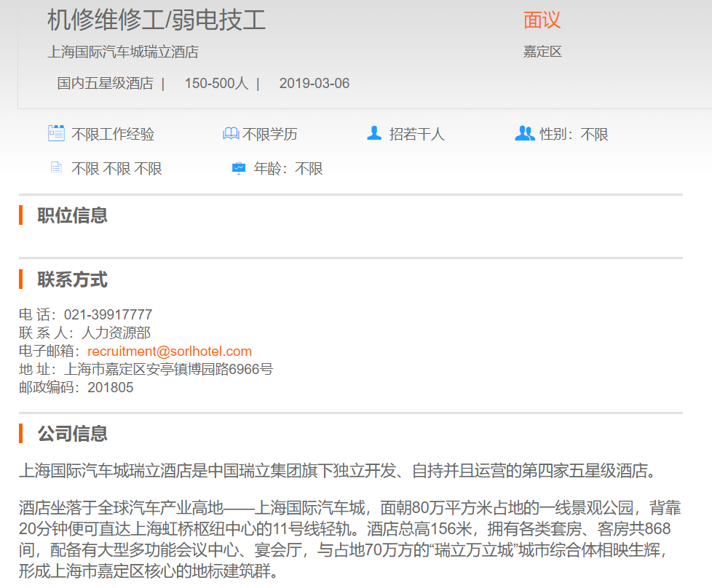712x588 pixels.
Task: Click the 150-500人 company size text
Action: [216, 84]
